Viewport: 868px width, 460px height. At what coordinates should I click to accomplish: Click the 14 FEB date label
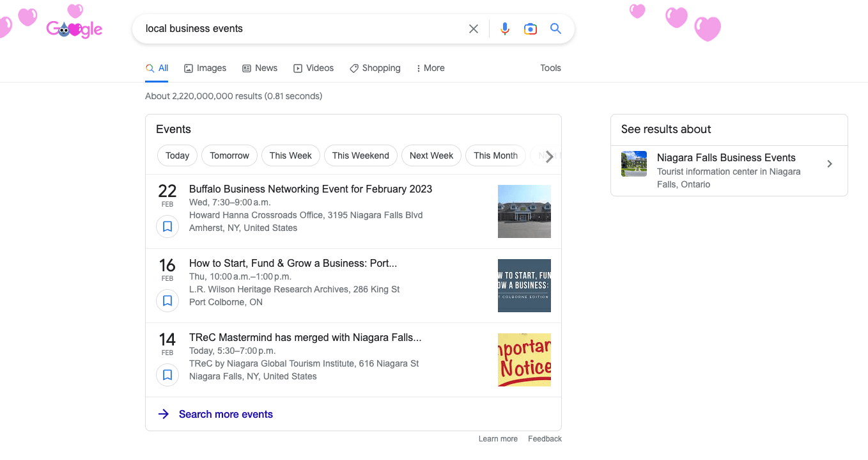point(167,343)
